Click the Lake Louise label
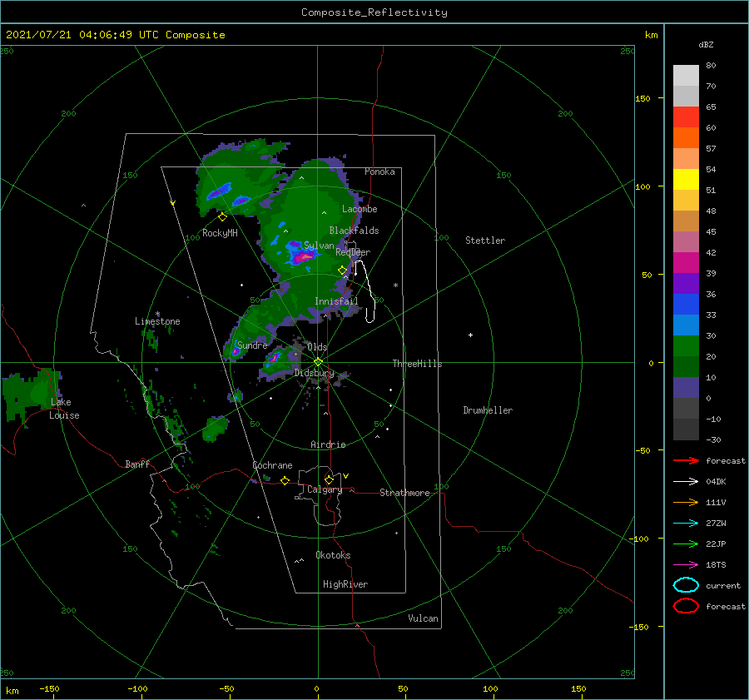Screen dimensions: 749x700 pyautogui.click(x=64, y=409)
